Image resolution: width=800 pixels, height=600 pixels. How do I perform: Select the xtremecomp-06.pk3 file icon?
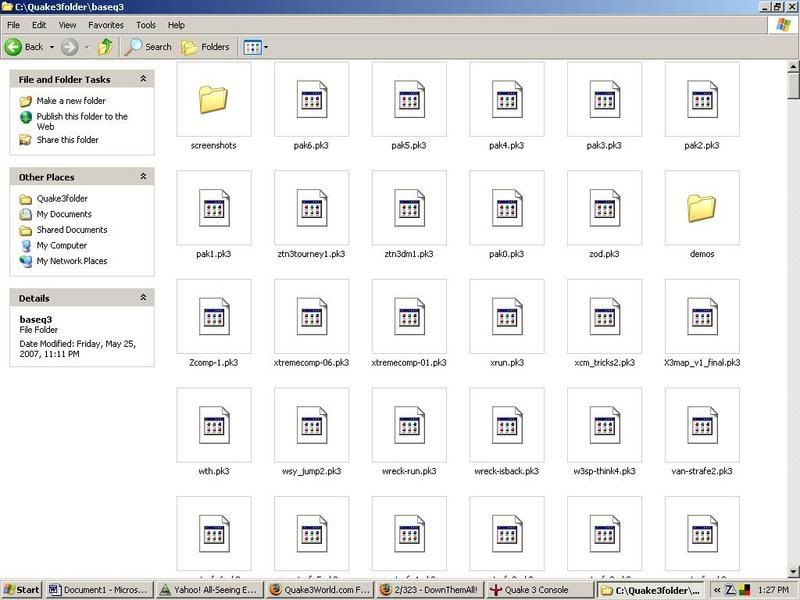coord(311,317)
